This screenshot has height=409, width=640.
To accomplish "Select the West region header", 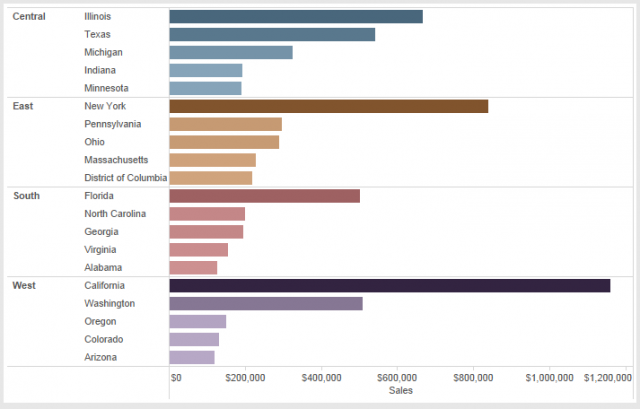I will 24,286.
